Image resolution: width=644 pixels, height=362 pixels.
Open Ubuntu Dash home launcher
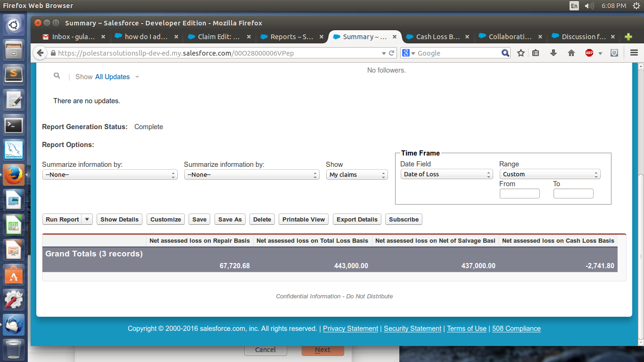pos(14,25)
